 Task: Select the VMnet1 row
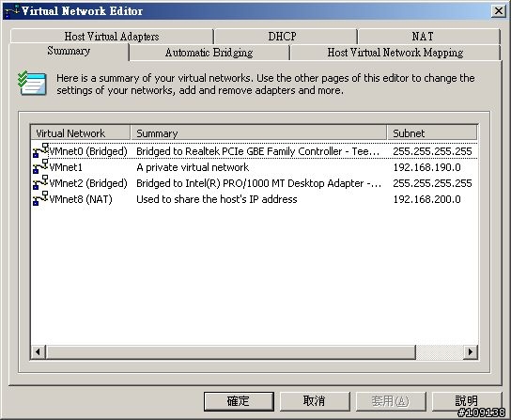coord(255,167)
